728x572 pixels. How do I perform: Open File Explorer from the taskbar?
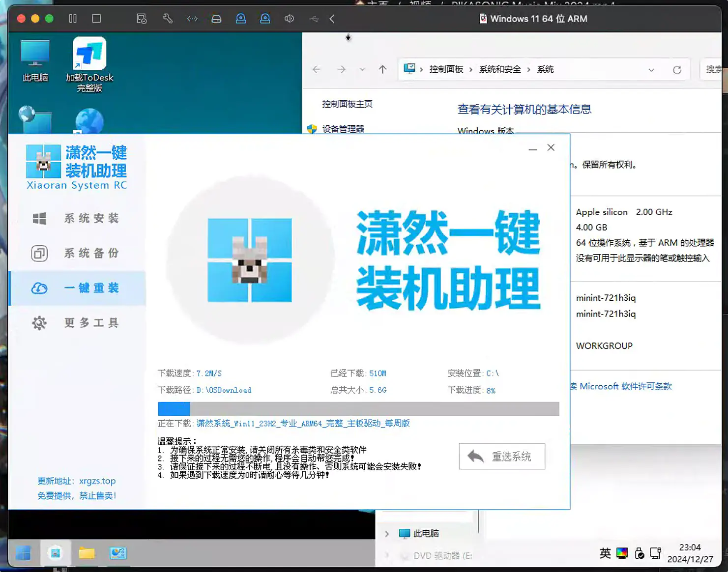click(87, 553)
